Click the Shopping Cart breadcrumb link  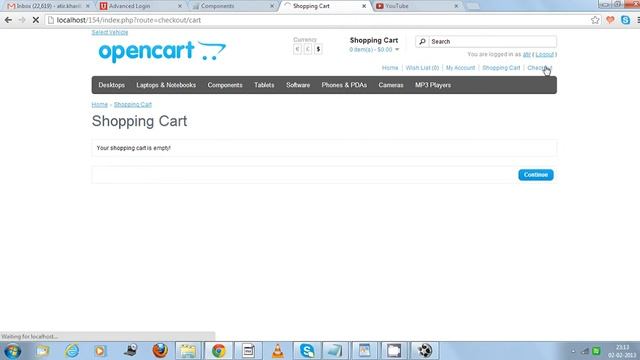click(133, 104)
